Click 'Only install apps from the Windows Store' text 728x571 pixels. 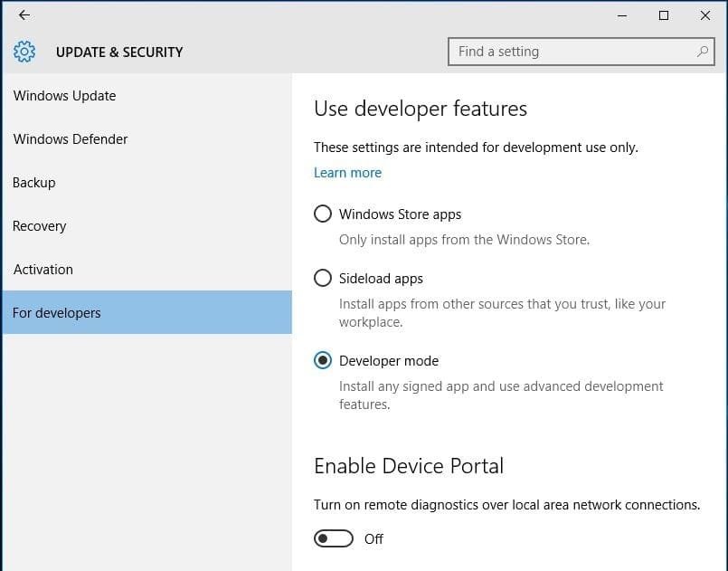[x=464, y=240]
